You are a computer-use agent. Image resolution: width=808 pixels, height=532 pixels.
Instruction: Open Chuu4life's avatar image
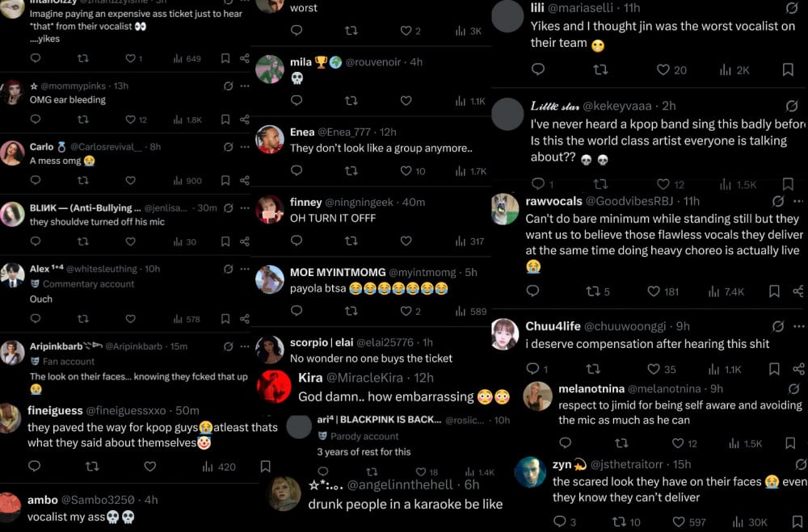coord(505,333)
